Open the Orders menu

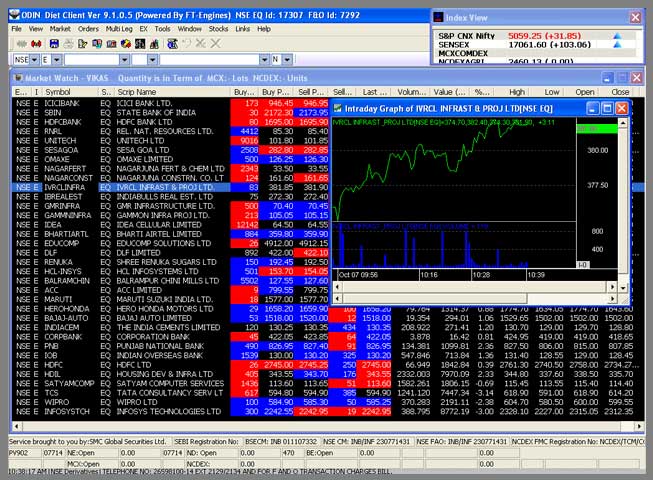[x=88, y=29]
